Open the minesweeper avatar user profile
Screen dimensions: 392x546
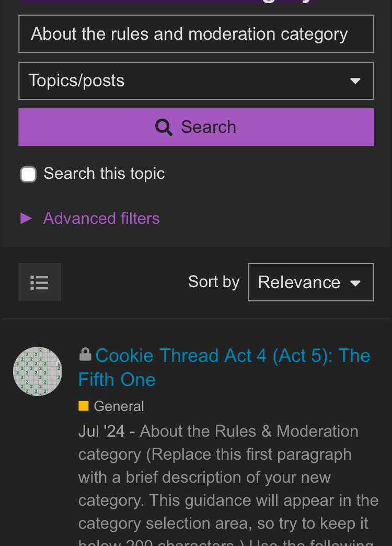(38, 371)
